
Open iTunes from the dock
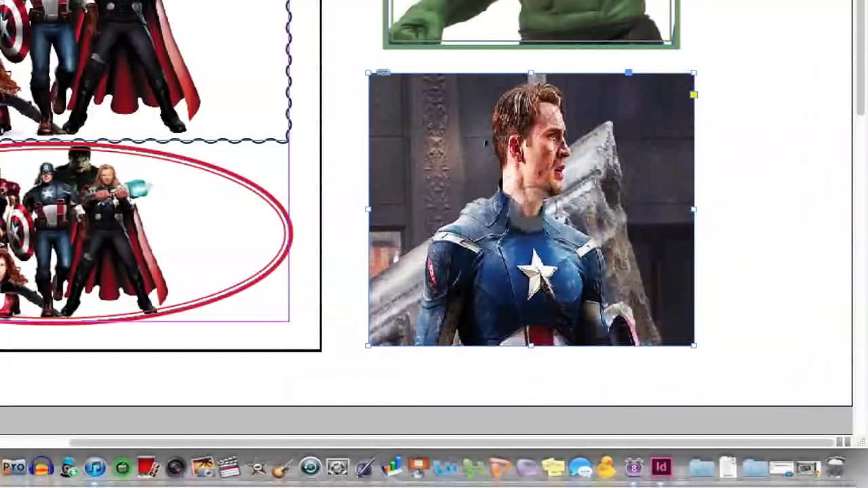(95, 467)
